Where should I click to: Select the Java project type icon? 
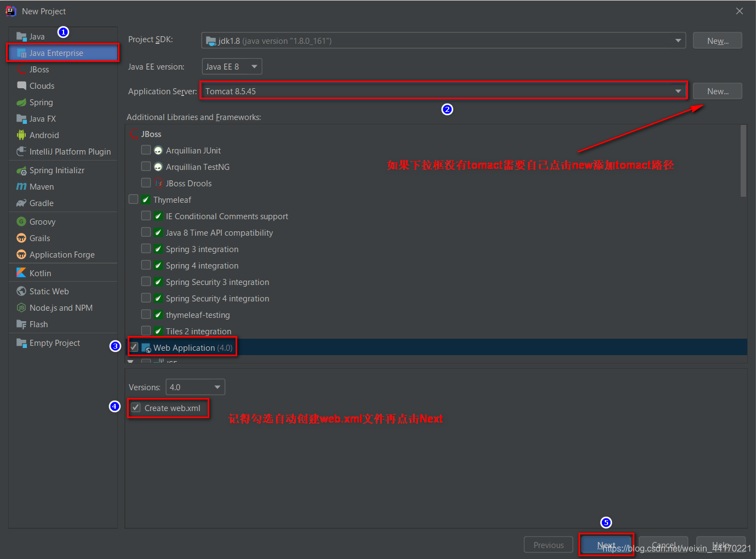21,37
